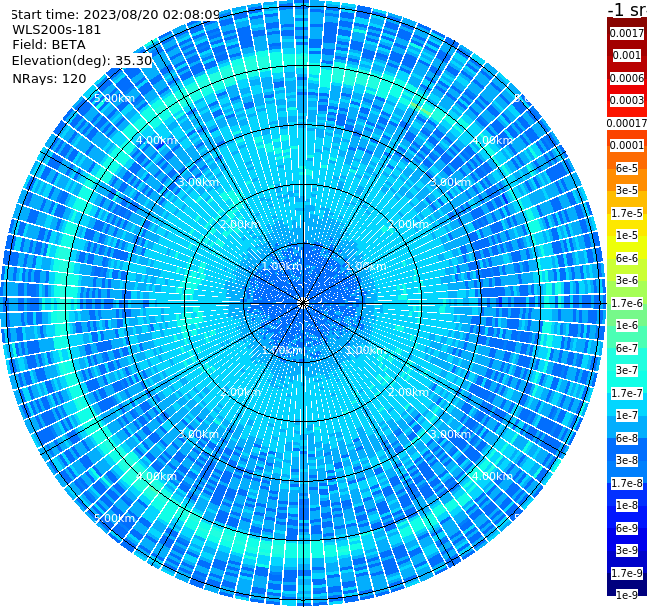Select the 1.7e-7 colorbar value

(627, 393)
